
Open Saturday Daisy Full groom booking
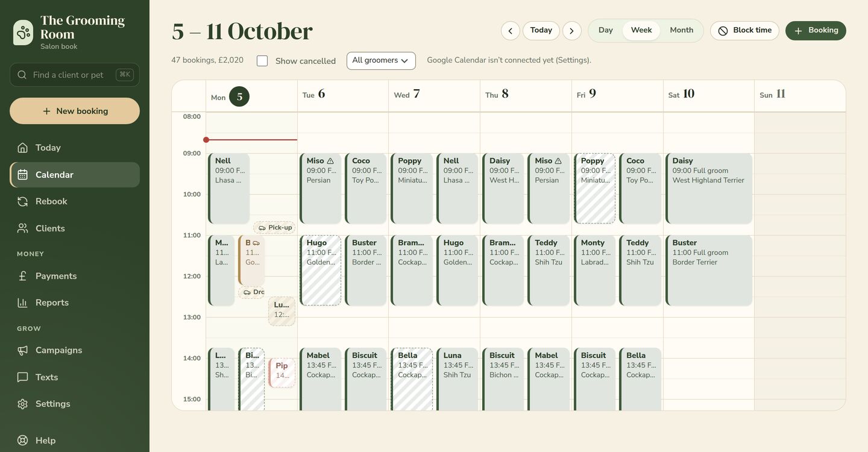[x=709, y=189]
